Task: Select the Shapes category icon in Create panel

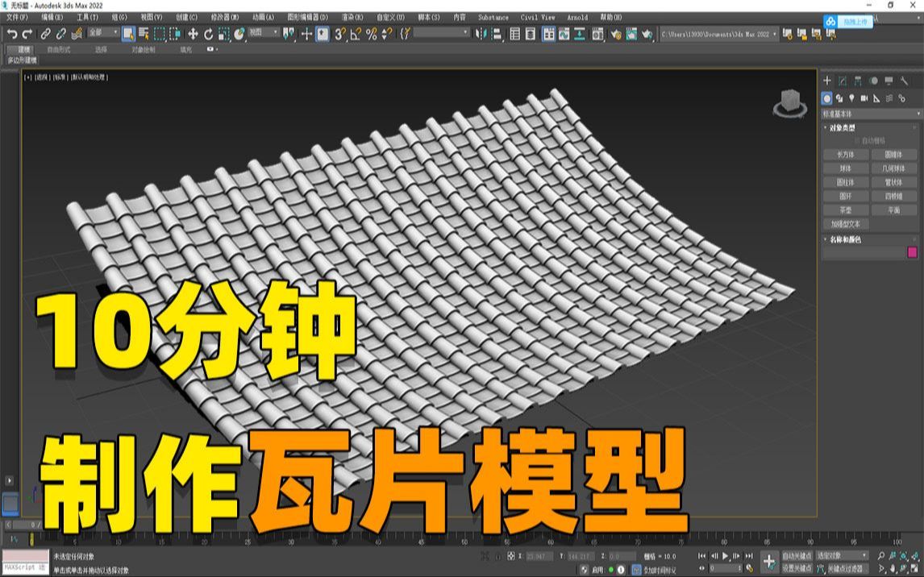Action: pos(839,98)
